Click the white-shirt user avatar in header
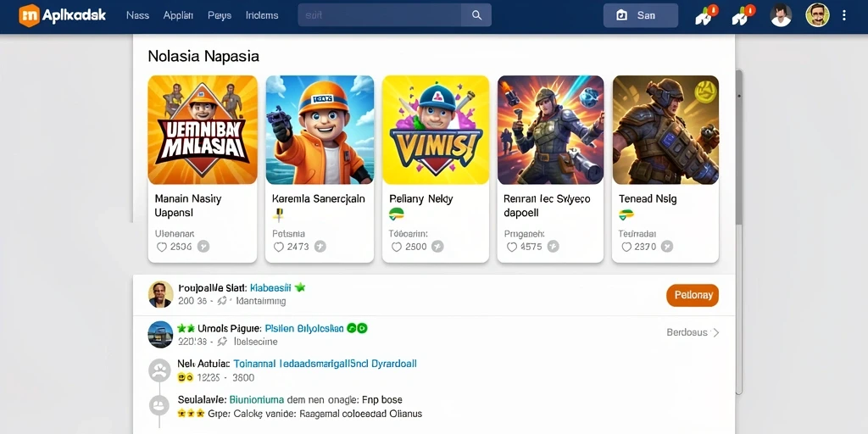The image size is (868, 434). (781, 15)
